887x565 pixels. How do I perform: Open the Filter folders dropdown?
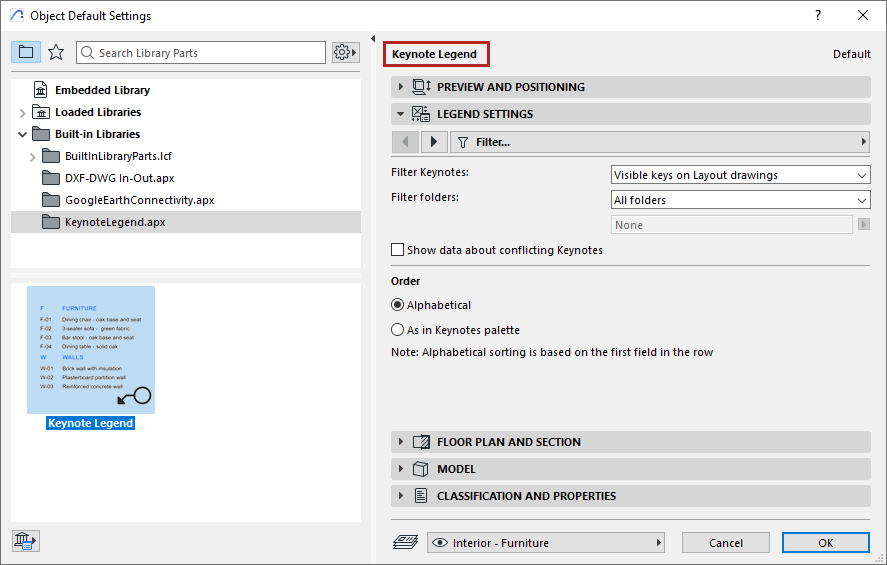(x=740, y=200)
